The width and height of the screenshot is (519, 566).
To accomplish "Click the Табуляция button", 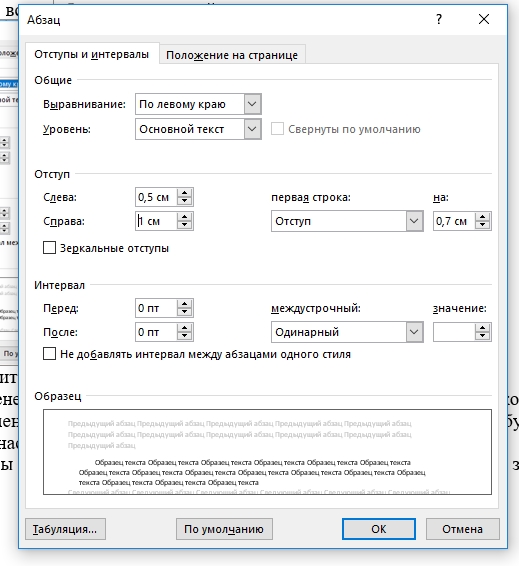I will 65,529.
